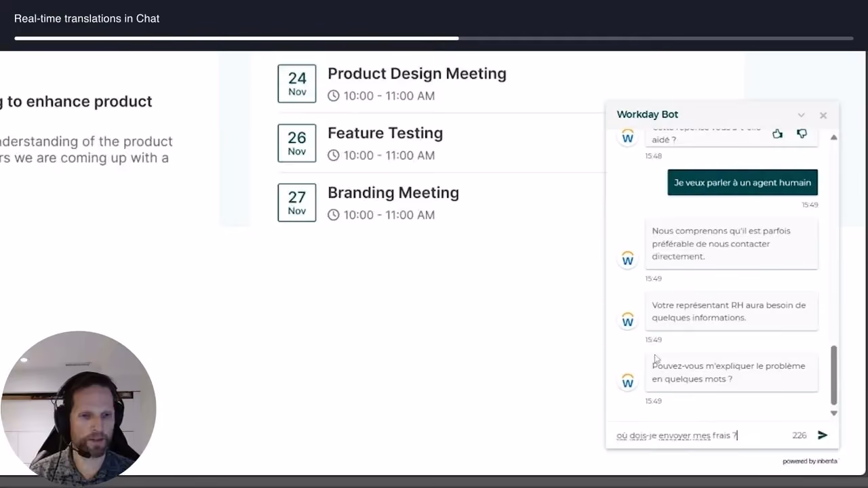
Task: Click the 26 Nov date badge
Action: click(297, 143)
